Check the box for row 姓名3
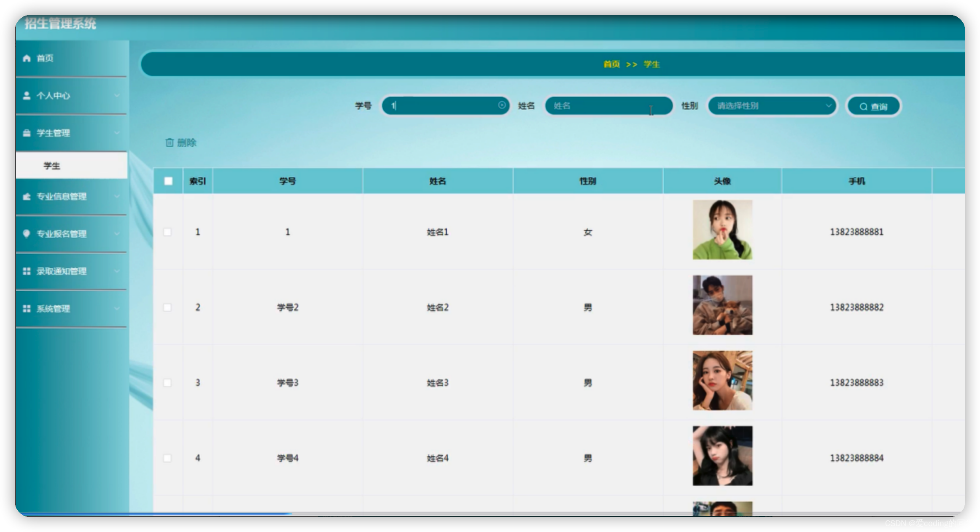The width and height of the screenshot is (980, 532). pyautogui.click(x=167, y=383)
